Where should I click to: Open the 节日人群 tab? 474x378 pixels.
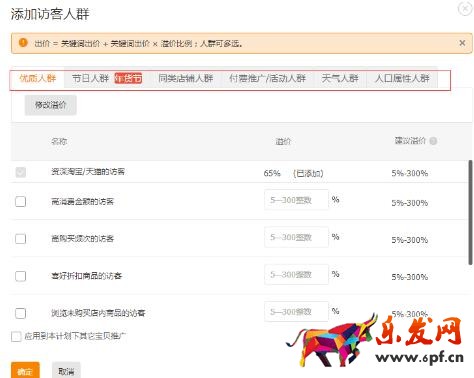pos(90,78)
